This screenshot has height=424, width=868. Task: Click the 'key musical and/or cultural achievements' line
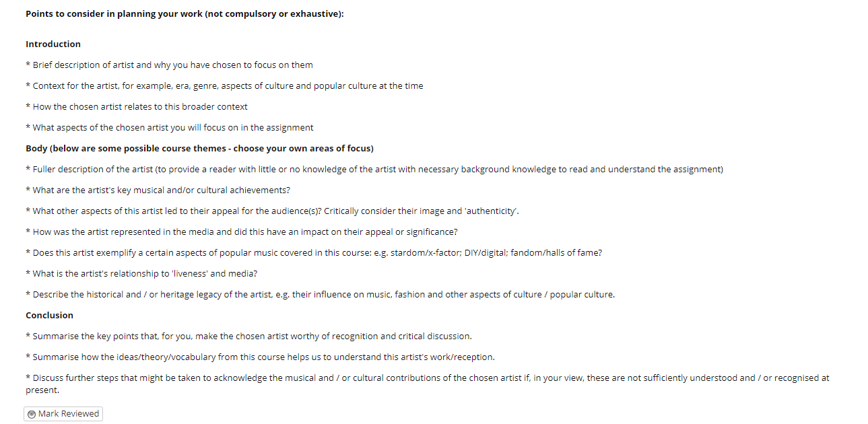pos(158,190)
